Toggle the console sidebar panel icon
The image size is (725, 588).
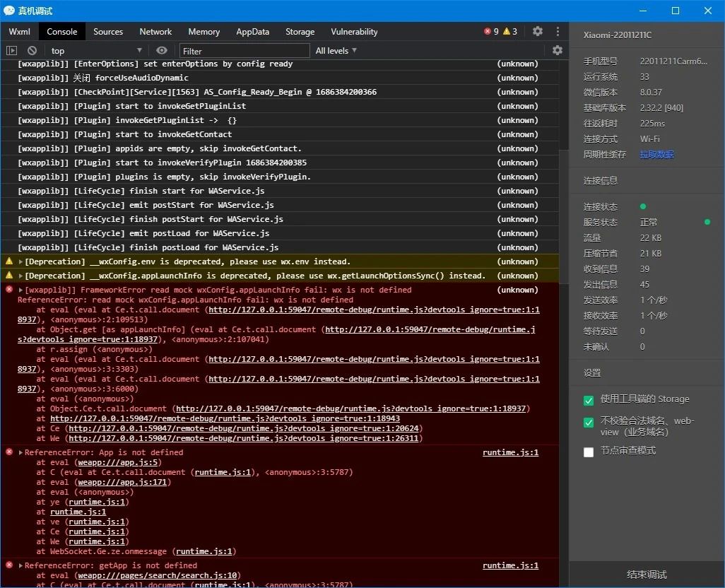click(x=11, y=51)
